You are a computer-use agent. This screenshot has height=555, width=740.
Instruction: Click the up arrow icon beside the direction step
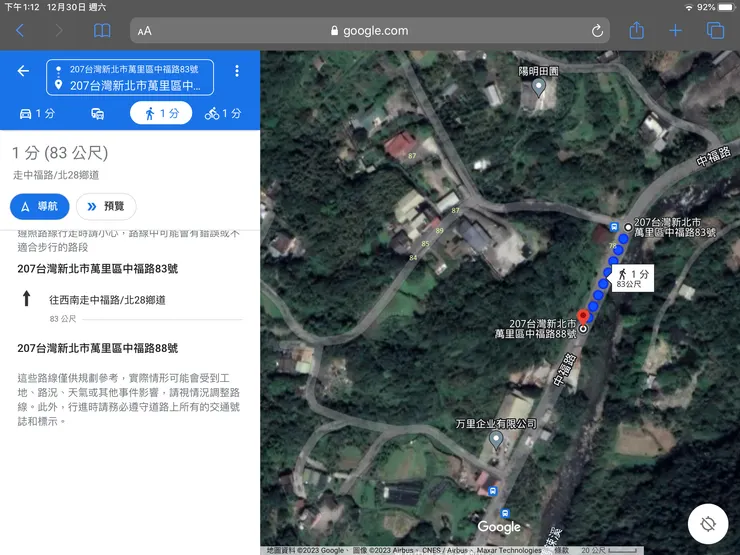[27, 298]
